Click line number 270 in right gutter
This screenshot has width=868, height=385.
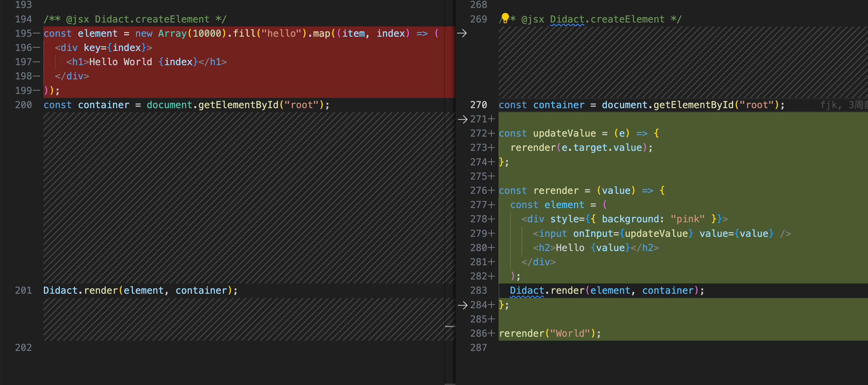(478, 105)
